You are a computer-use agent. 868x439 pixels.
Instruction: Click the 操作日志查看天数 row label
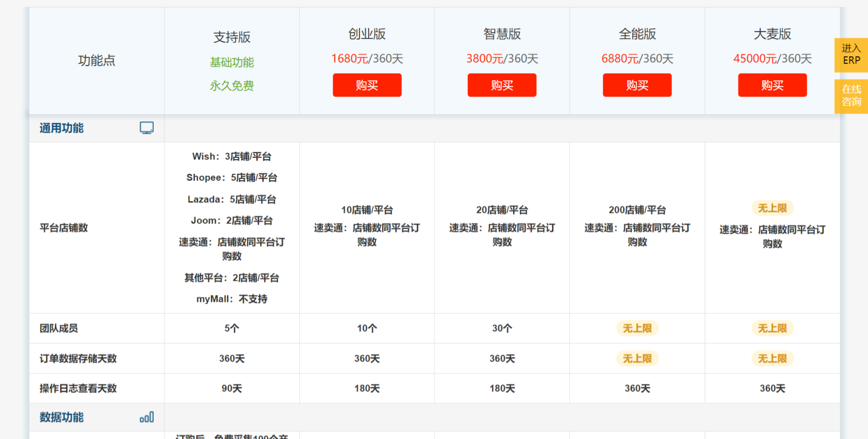click(78, 389)
